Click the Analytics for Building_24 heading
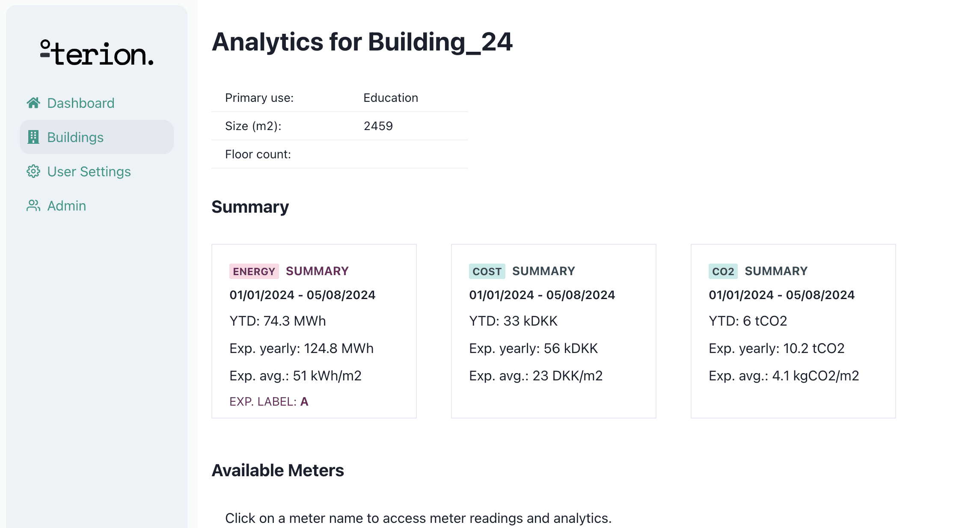Viewport: 980px width, 528px height. point(362,42)
